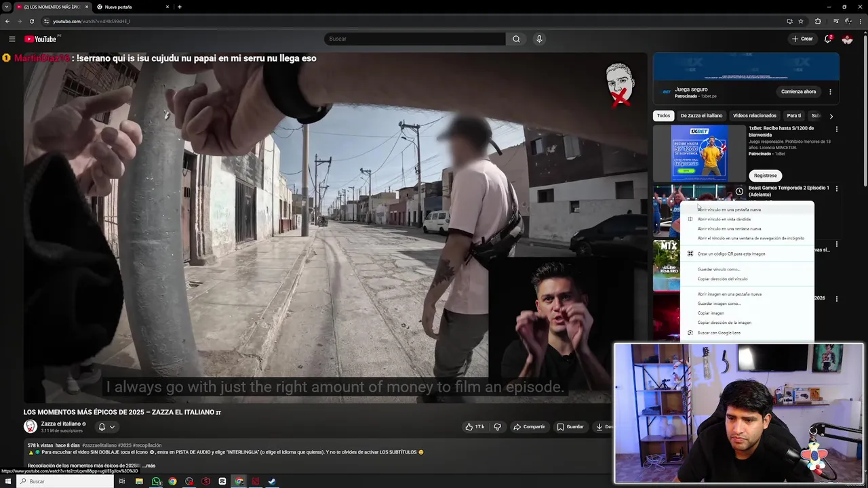Switch to the Nueva pestaña tab
868x488 pixels.
[132, 7]
